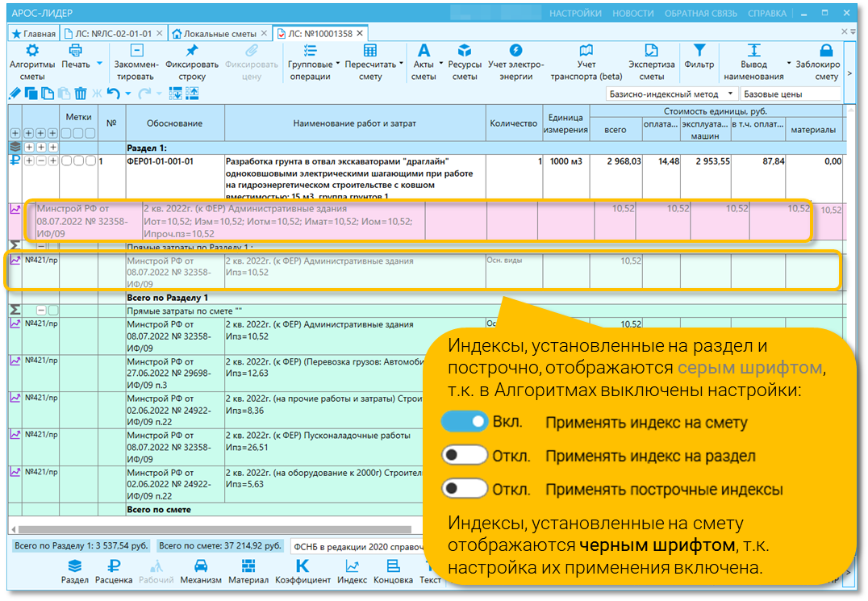
Task: Close the ЛС: №10001358 tab
Action: (x=360, y=33)
